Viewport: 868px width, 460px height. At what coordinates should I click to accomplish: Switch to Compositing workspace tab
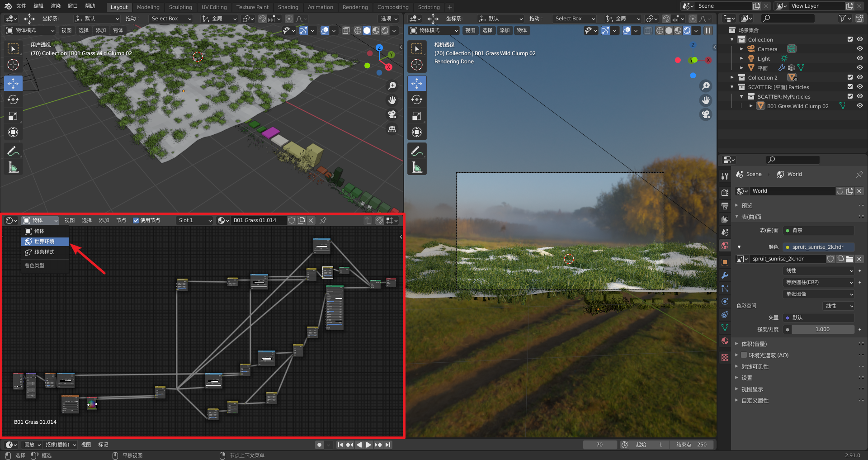392,7
